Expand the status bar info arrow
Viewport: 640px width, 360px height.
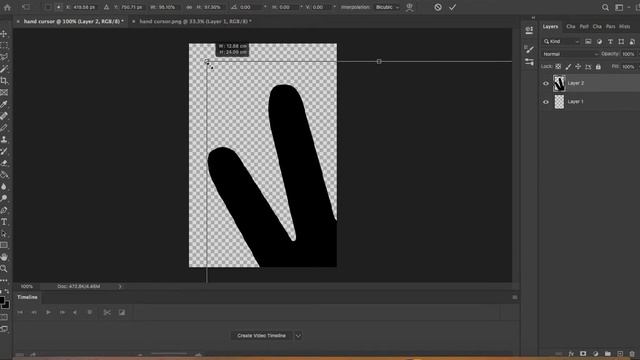120,287
